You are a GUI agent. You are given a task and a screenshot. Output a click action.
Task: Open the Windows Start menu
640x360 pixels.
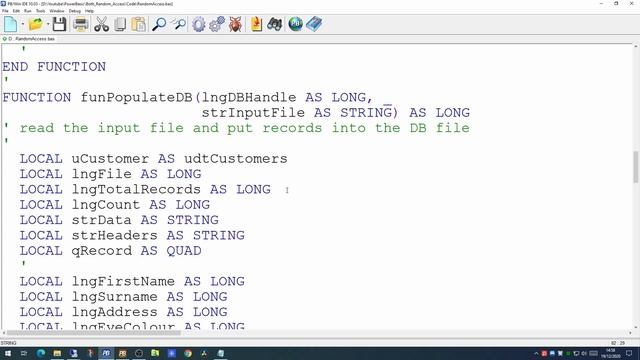tap(7, 353)
